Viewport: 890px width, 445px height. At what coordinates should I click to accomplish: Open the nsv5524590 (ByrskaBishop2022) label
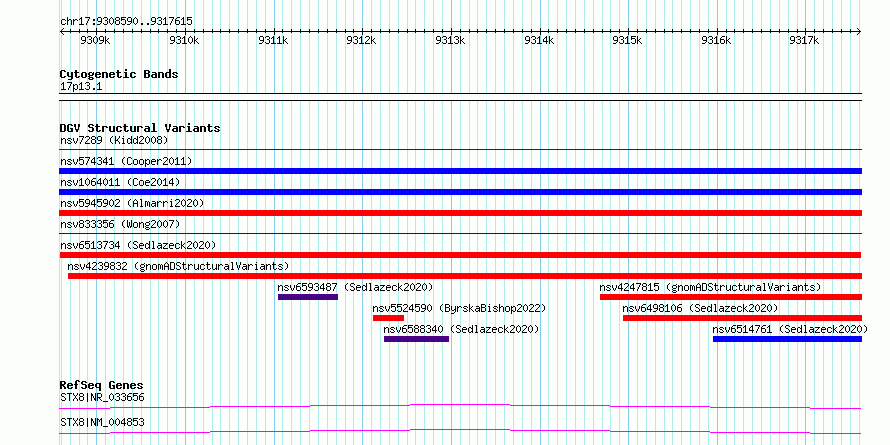tap(459, 308)
